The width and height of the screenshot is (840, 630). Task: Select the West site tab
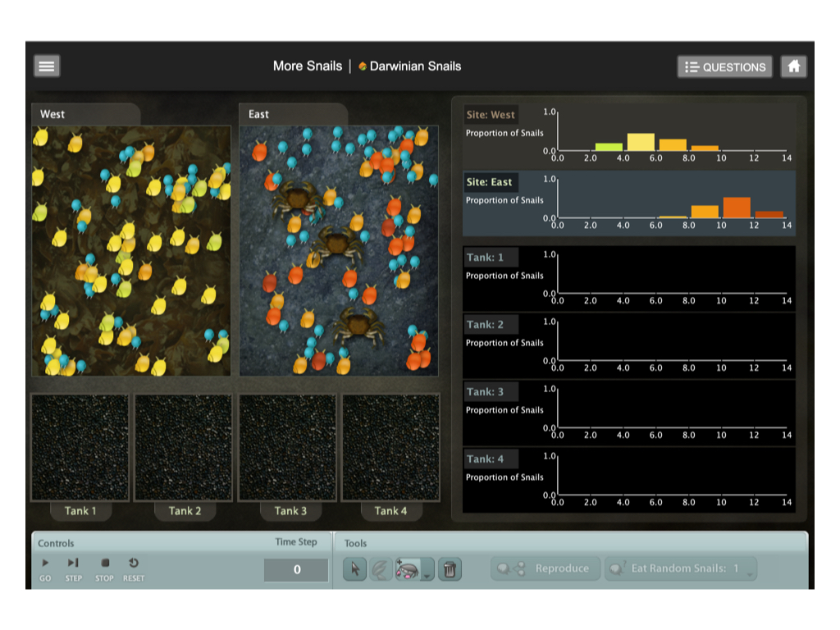point(84,114)
